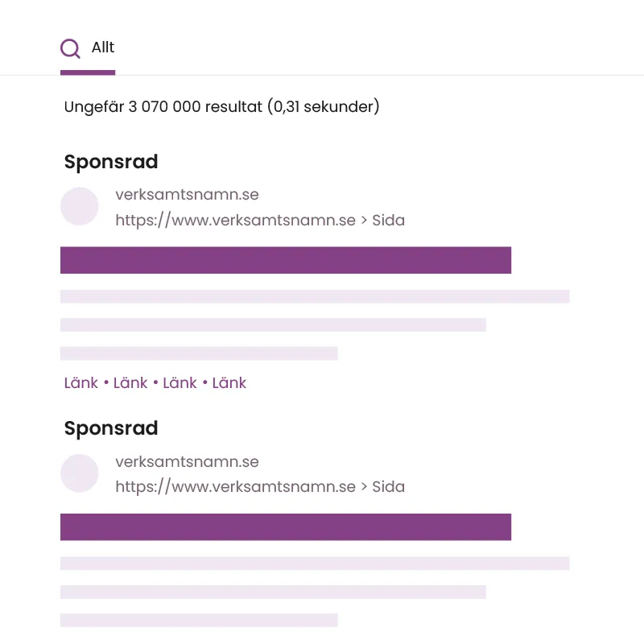The width and height of the screenshot is (644, 644).
Task: Click the second https://www.verksamtsnamn.se URL
Action: (235, 487)
